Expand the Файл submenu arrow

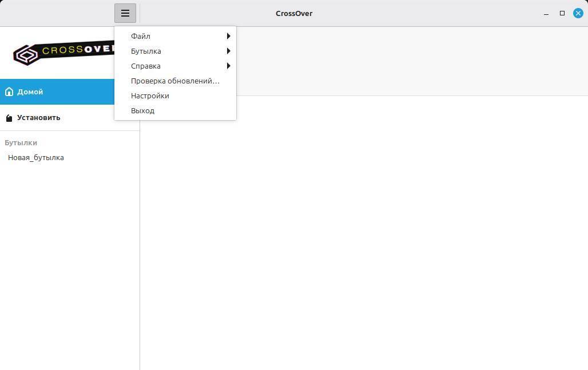(x=228, y=36)
